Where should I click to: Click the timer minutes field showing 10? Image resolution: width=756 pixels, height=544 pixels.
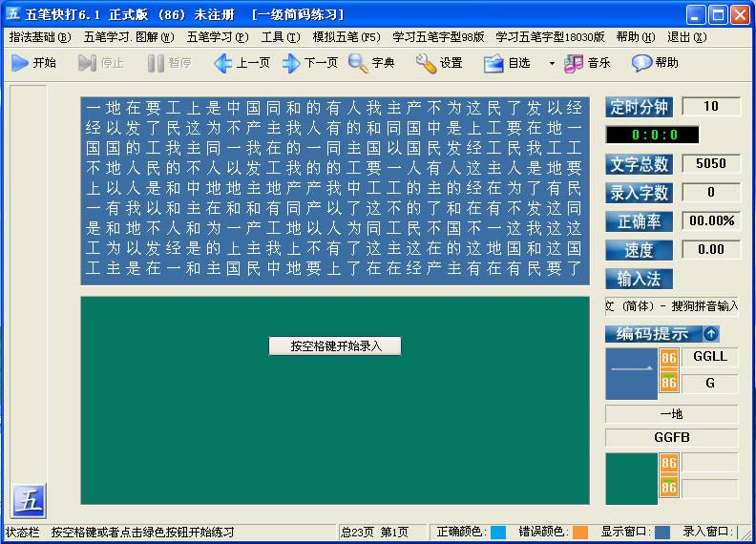[711, 106]
